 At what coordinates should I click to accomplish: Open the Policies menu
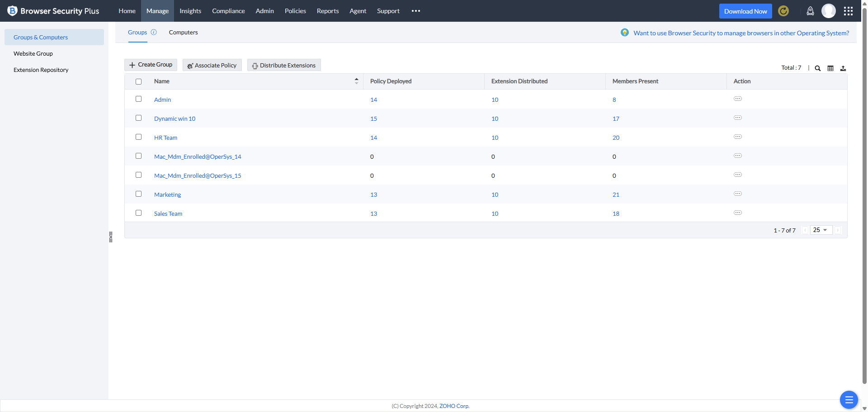(295, 11)
